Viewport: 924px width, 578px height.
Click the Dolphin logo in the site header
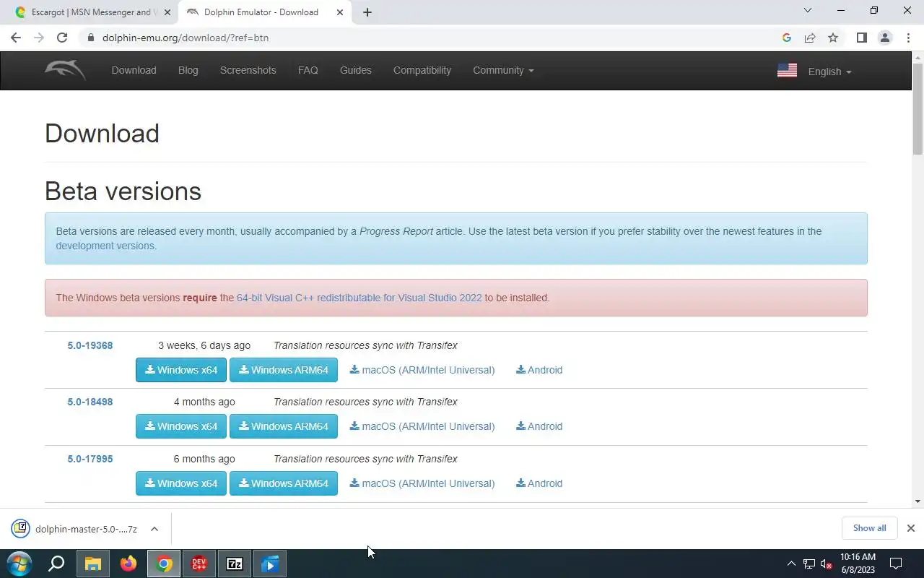coord(65,70)
